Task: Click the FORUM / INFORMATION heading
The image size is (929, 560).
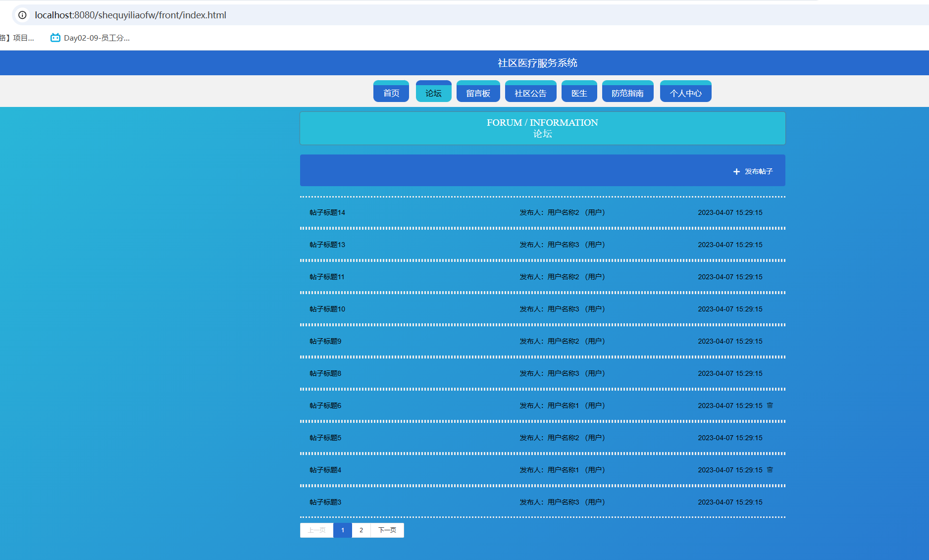Action: click(x=542, y=122)
